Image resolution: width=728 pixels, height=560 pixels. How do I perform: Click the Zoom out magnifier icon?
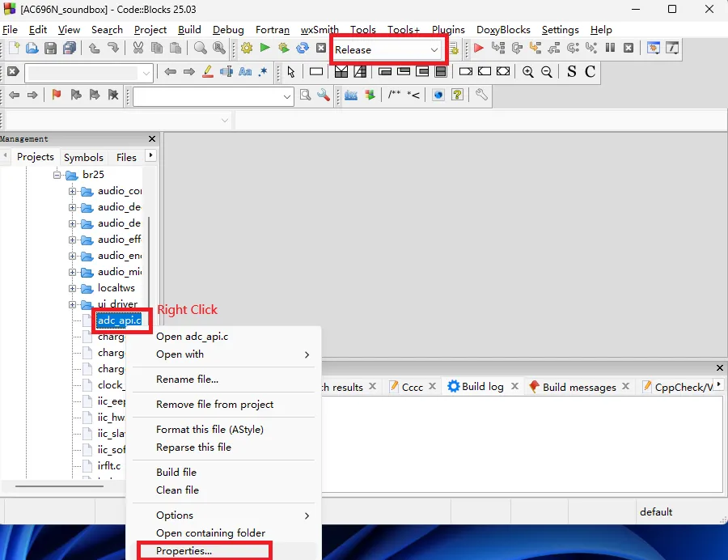[547, 71]
